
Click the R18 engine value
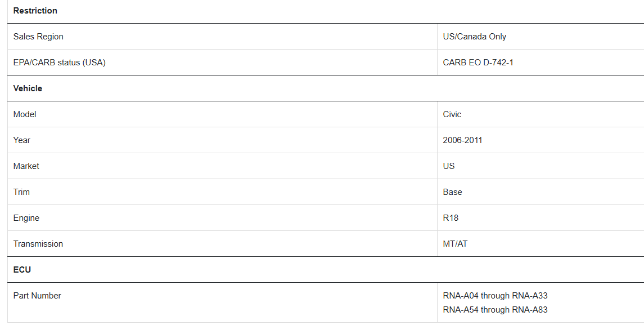click(x=451, y=218)
